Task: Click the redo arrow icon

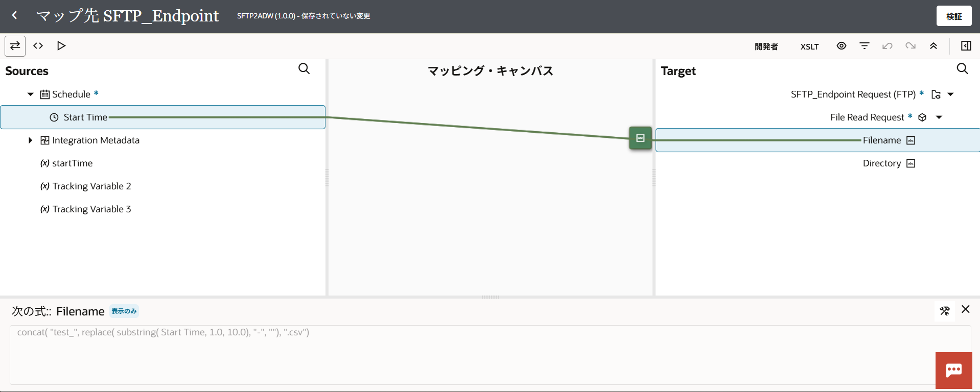Action: (x=911, y=46)
